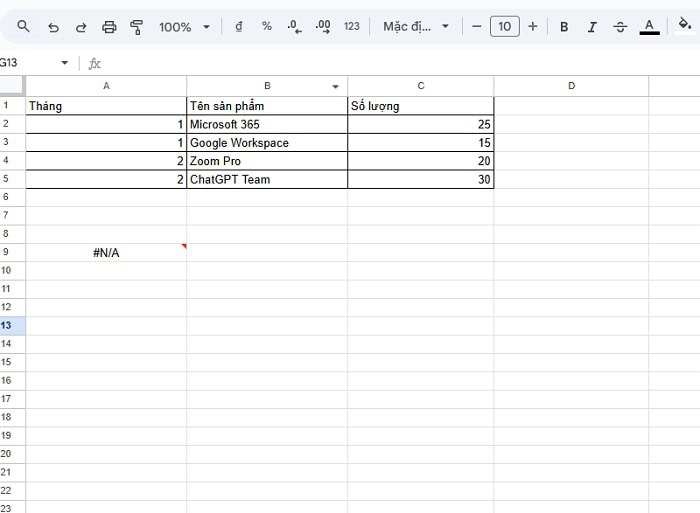Open column B header dropdown arrow
The image size is (700, 513).
pyautogui.click(x=335, y=87)
